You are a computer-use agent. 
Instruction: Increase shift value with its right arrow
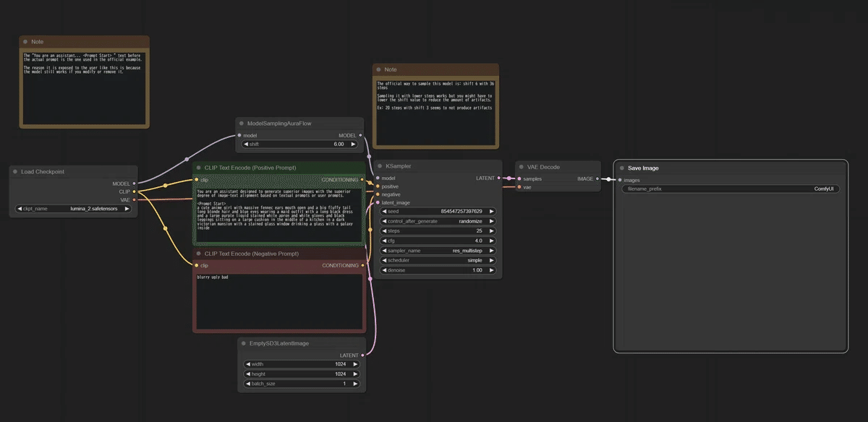coord(354,144)
